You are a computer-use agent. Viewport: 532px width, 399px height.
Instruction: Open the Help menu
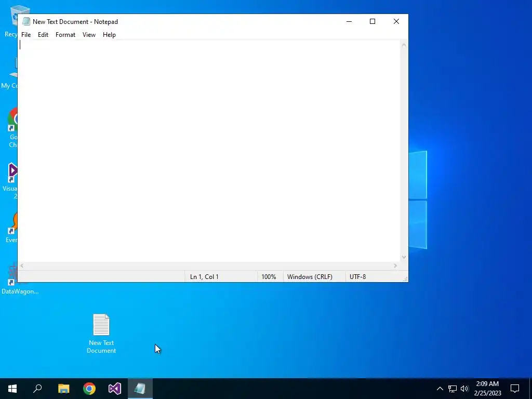point(109,35)
